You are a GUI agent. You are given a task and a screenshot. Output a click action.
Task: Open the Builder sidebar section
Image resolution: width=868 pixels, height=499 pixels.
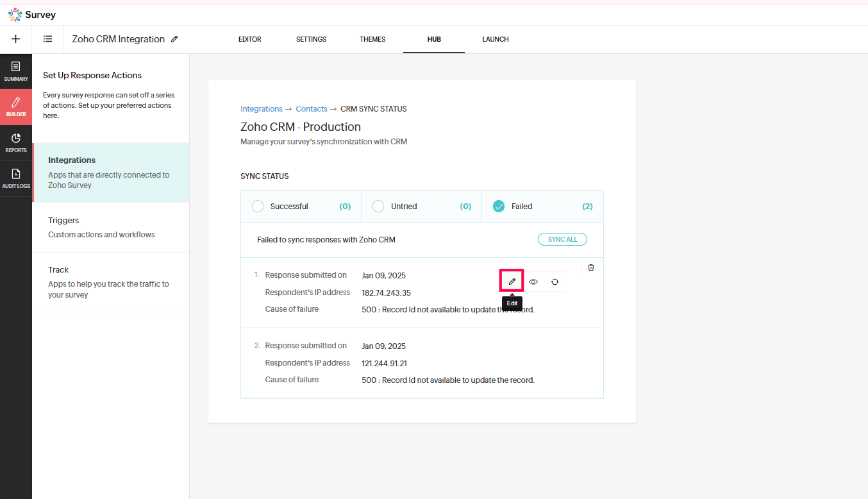pyautogui.click(x=16, y=106)
